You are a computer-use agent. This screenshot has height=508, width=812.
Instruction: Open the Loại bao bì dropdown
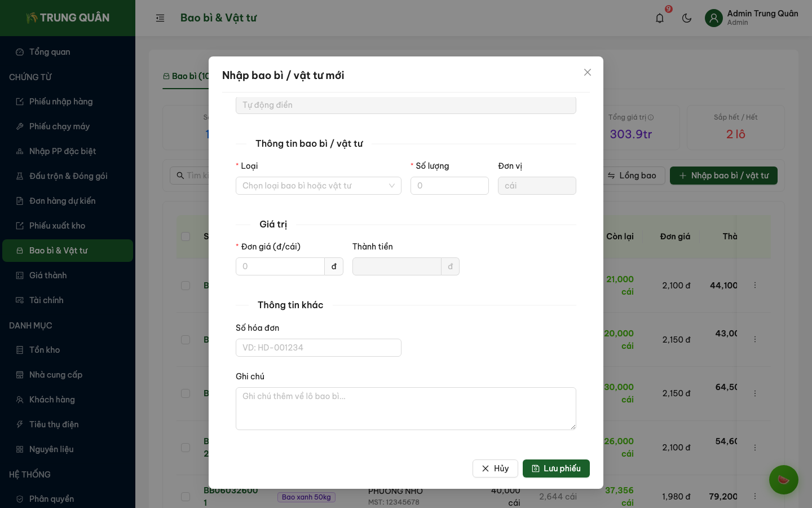coord(318,186)
